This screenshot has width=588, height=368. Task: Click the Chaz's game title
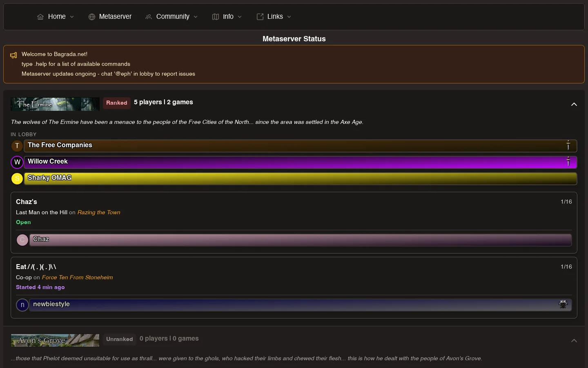pos(27,202)
